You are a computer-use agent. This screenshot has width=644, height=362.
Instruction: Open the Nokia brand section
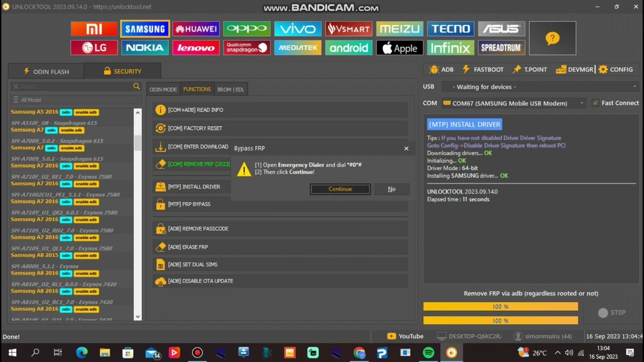145,48
